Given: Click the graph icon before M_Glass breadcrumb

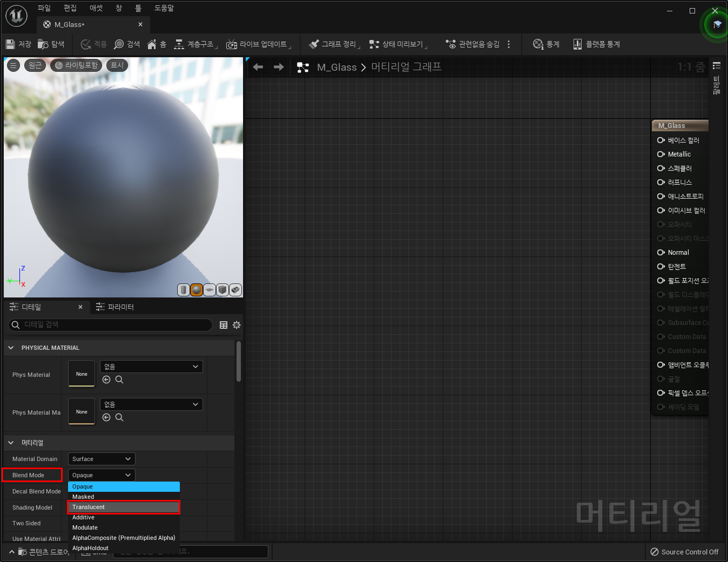Looking at the screenshot, I should [303, 67].
